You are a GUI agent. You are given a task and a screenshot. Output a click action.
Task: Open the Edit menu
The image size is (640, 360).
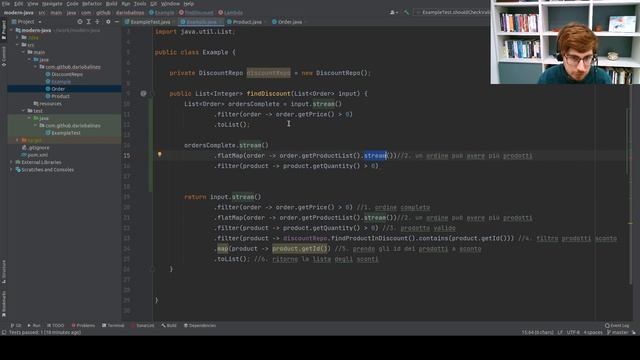click(19, 4)
